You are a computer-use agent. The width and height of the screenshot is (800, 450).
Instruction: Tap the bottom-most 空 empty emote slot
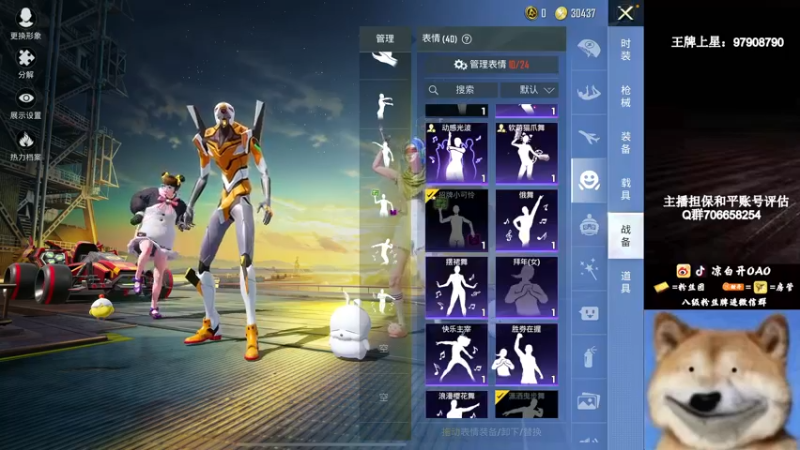click(385, 397)
